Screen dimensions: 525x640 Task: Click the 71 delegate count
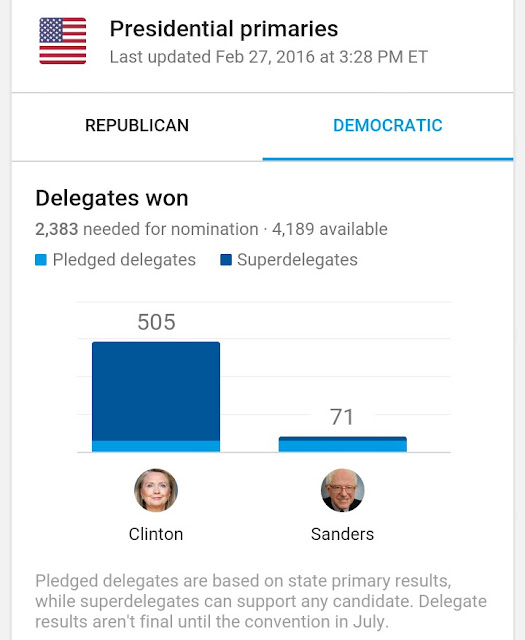click(x=342, y=418)
